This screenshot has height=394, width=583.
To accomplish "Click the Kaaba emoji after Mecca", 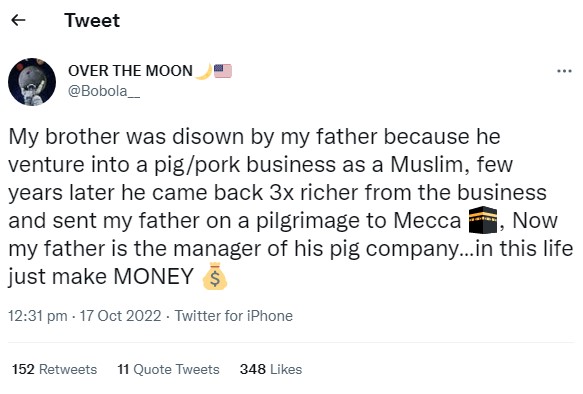I will [x=483, y=220].
